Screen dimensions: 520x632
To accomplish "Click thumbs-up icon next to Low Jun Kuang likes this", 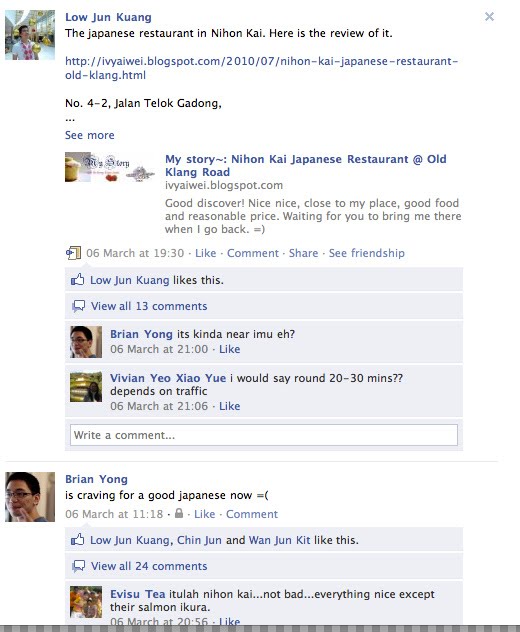I will (78, 280).
